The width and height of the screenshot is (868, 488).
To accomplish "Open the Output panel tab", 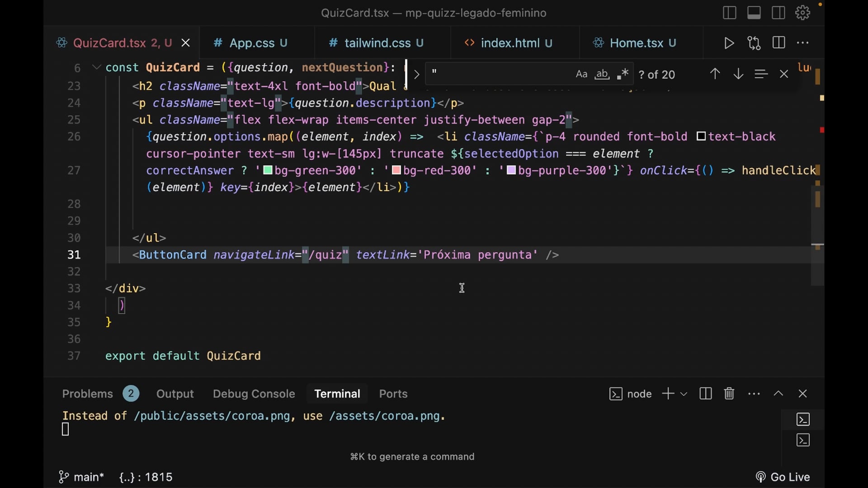I will 175,394.
